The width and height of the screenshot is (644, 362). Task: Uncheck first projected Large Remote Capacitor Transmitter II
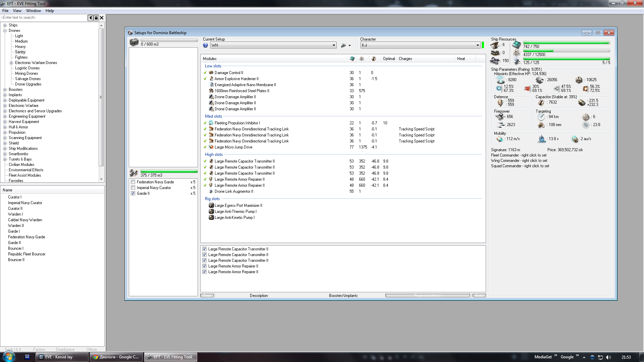click(205, 249)
